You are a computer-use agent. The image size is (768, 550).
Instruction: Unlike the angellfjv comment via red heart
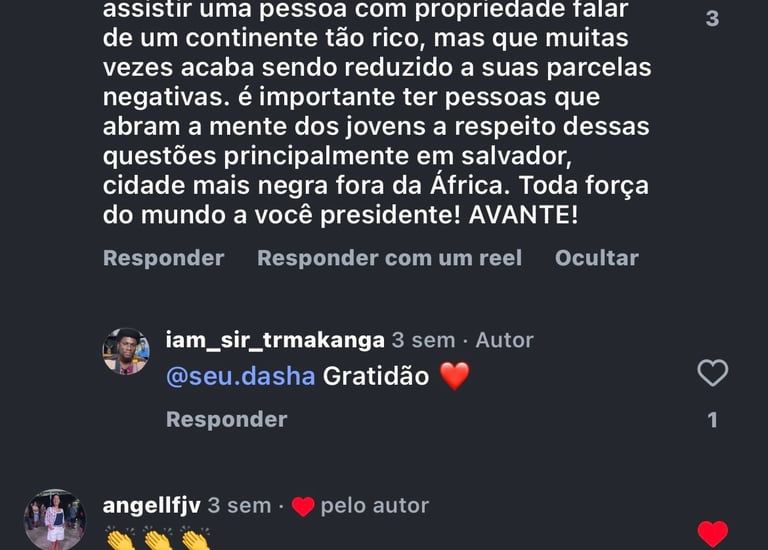tap(712, 534)
